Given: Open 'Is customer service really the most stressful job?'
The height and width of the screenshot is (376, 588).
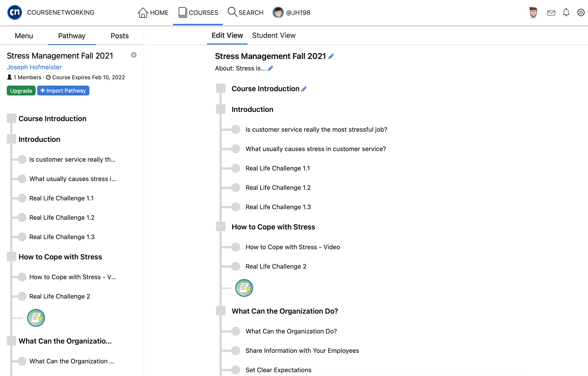Looking at the screenshot, I should 316,129.
